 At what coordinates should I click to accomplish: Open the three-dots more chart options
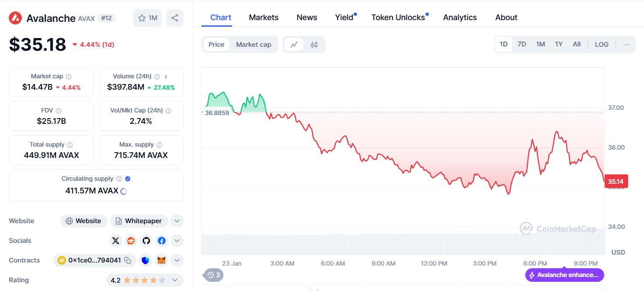pyautogui.click(x=626, y=45)
